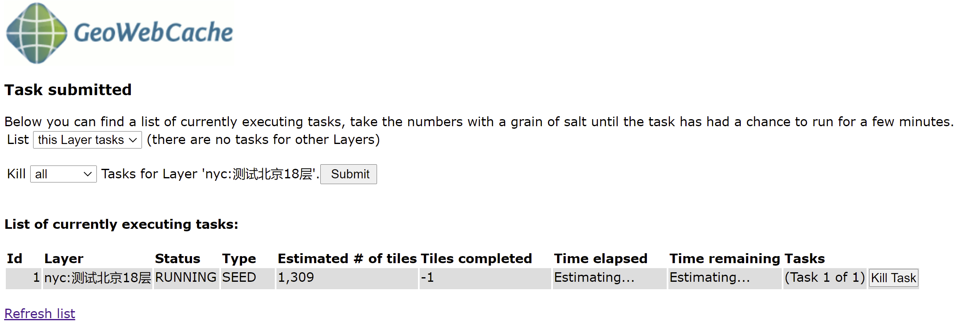Select the 'Tiles completed' column header
The height and width of the screenshot is (331, 980).
476,259
